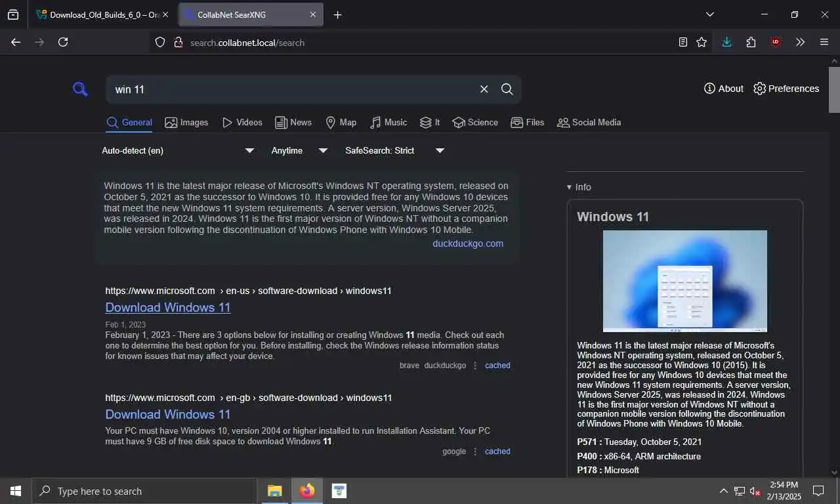Click the Windows 11 infobox thumbnail image
The width and height of the screenshot is (840, 504).
coord(685,281)
